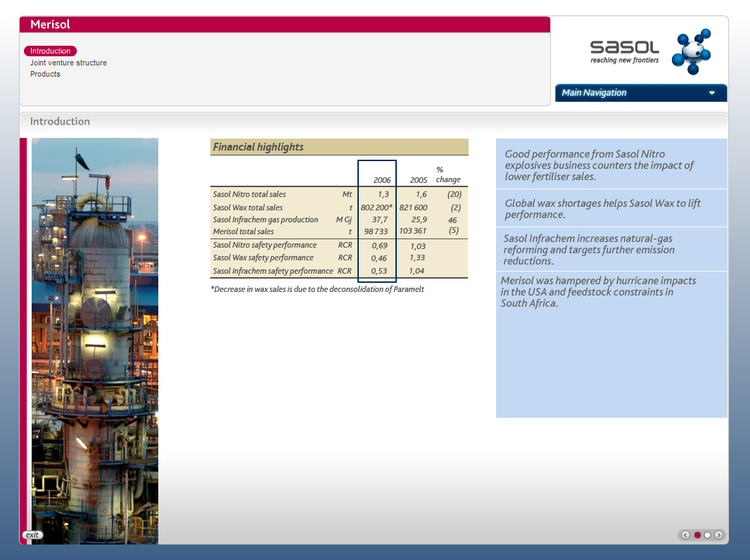This screenshot has width=750, height=560.
Task: Select the red first-page indicator dot
Action: point(697,535)
